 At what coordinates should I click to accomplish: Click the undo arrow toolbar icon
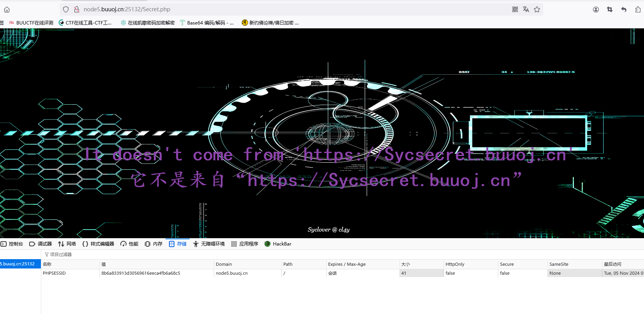click(624, 9)
